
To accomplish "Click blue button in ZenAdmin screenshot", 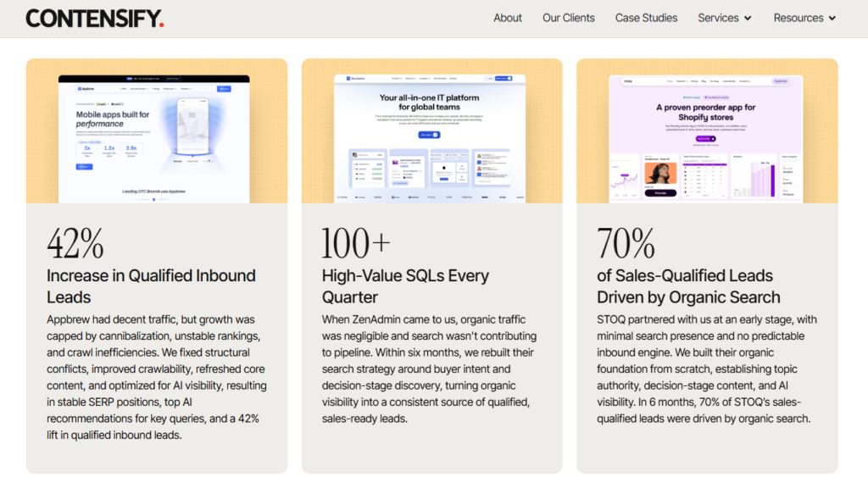I will [x=429, y=135].
